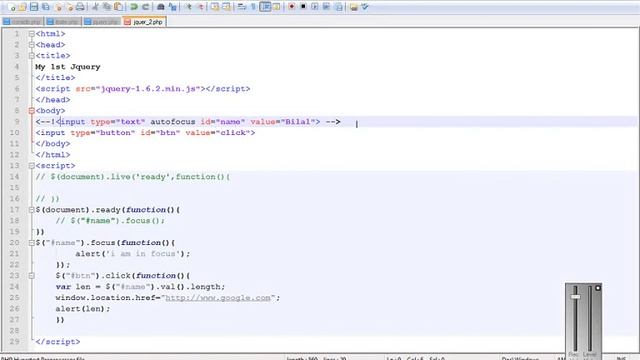Open Find with the binoculars icon
Viewport: 640px width, 360px height.
[x=161, y=7]
